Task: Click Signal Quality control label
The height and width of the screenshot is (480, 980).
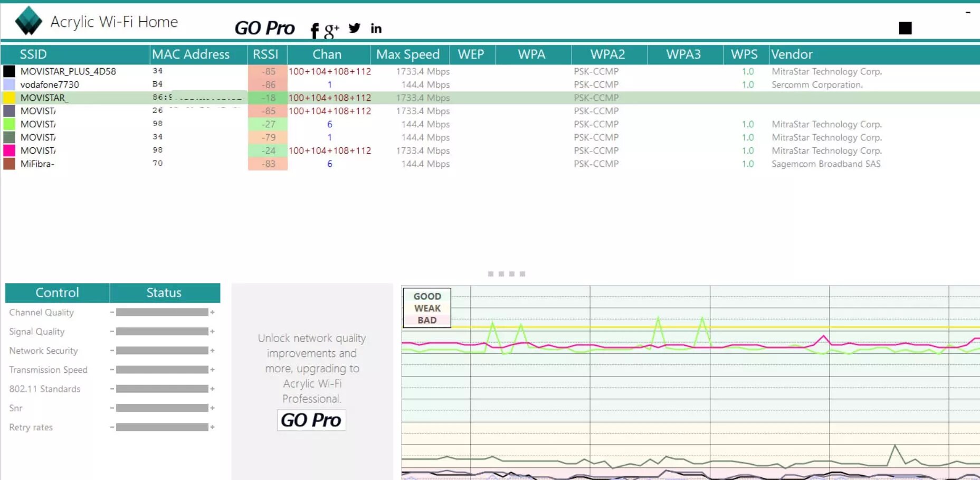Action: (x=36, y=332)
